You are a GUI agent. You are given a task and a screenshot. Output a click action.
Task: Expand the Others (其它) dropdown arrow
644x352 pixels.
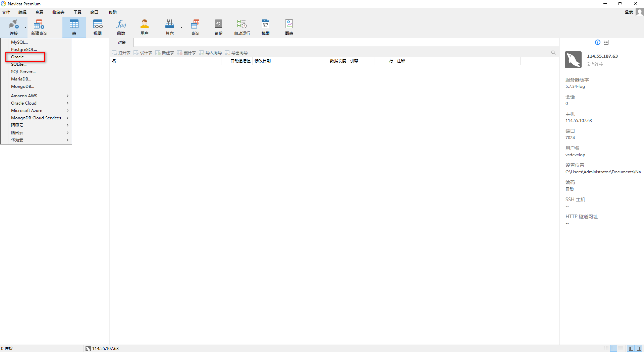tap(181, 27)
